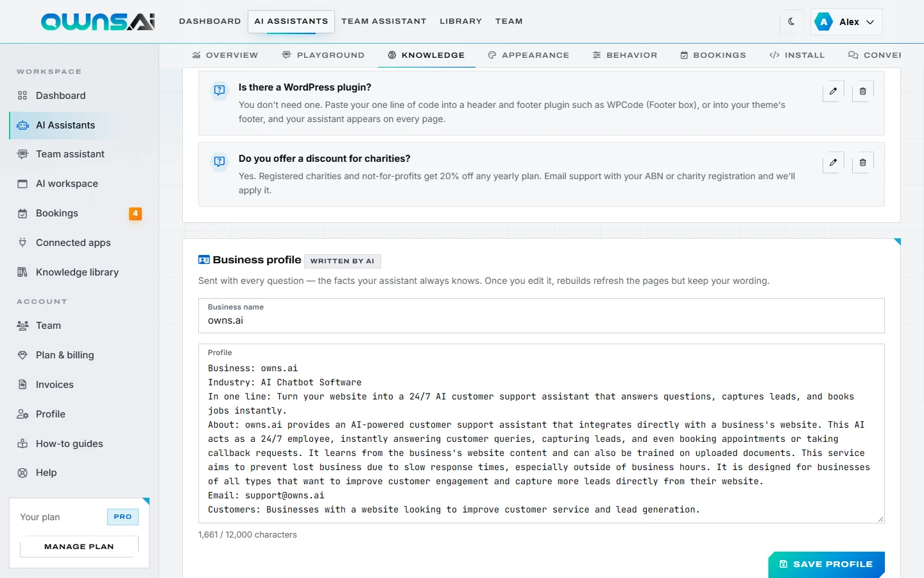The height and width of the screenshot is (578, 924).
Task: Click the Manage Plan button
Action: [79, 547]
